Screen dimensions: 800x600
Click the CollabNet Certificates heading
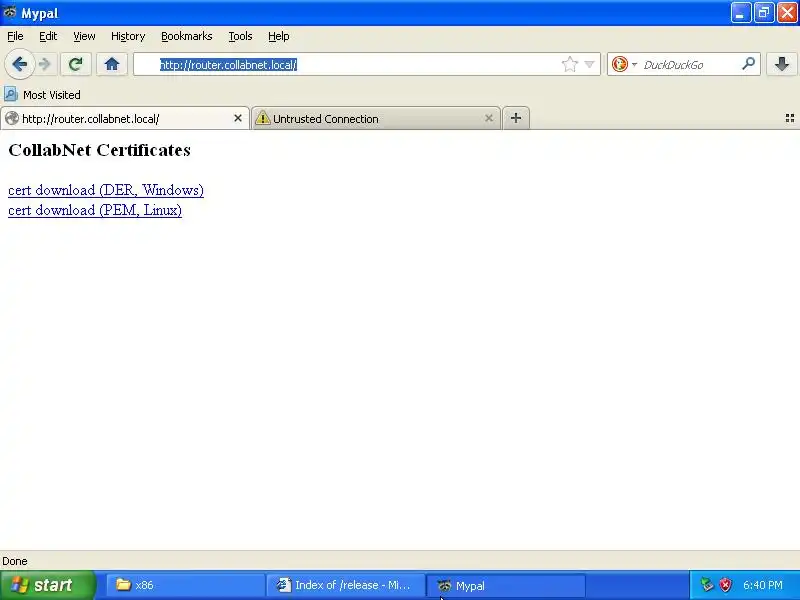pyautogui.click(x=99, y=150)
